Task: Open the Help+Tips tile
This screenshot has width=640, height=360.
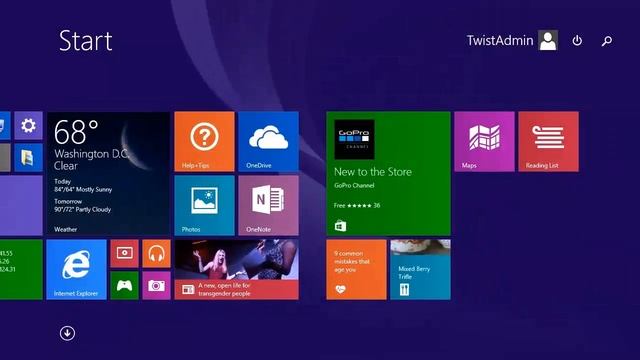Action: coord(204,142)
